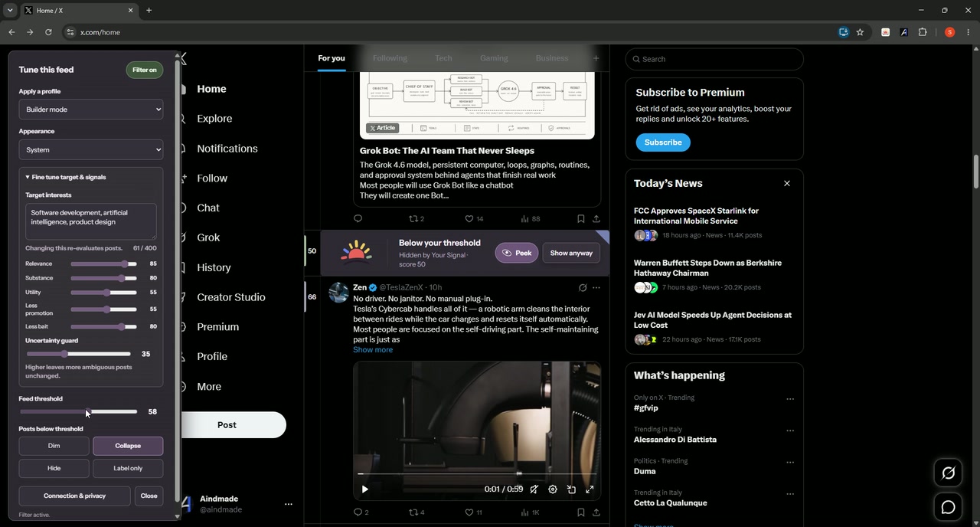Reply to Zen's post with 2 replies
This screenshot has height=527, width=980.
point(361,512)
